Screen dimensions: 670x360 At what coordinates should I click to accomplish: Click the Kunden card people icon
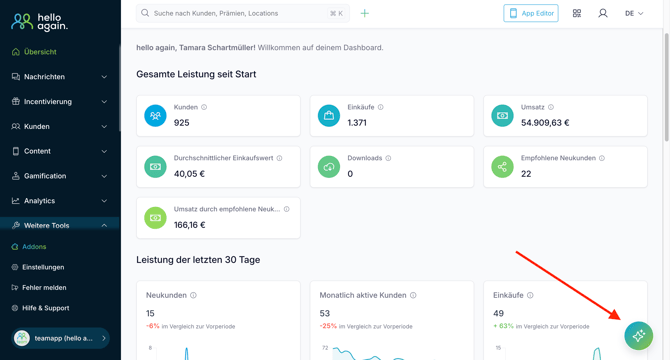155,116
